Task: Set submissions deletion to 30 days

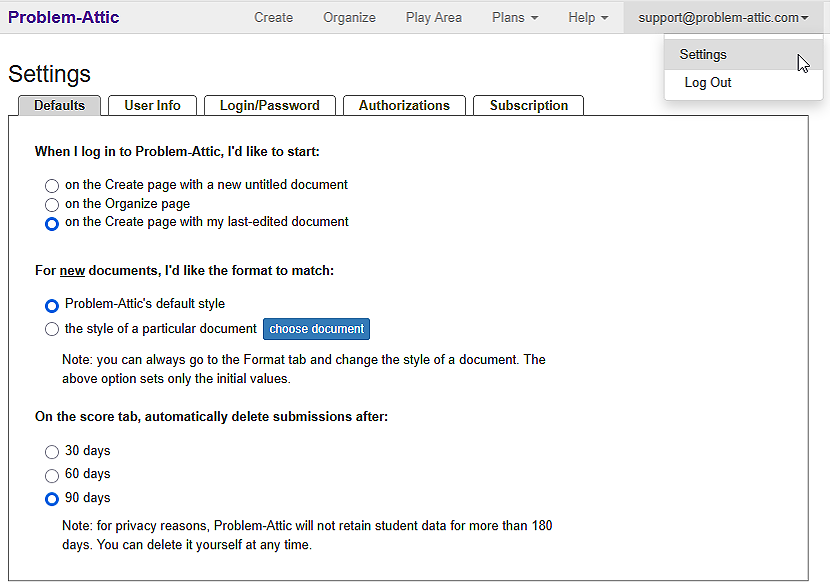Action: 52,452
